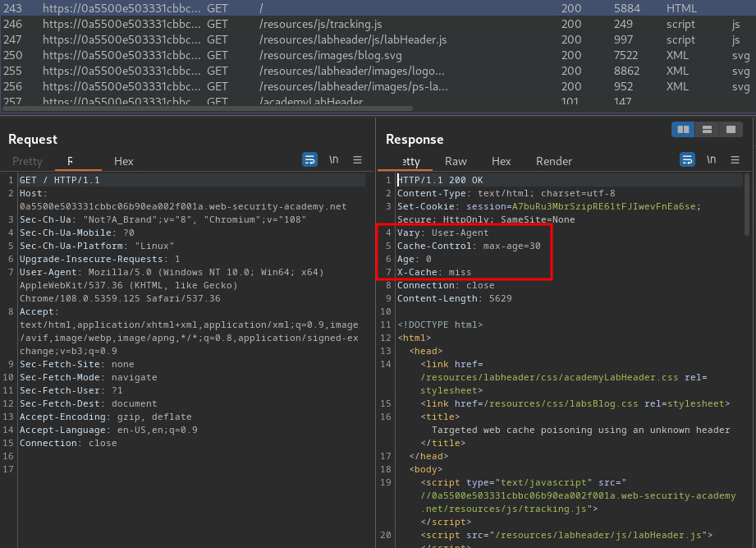The image size is (756, 548).
Task: Open the Request panel hamburger menu
Action: [357, 159]
